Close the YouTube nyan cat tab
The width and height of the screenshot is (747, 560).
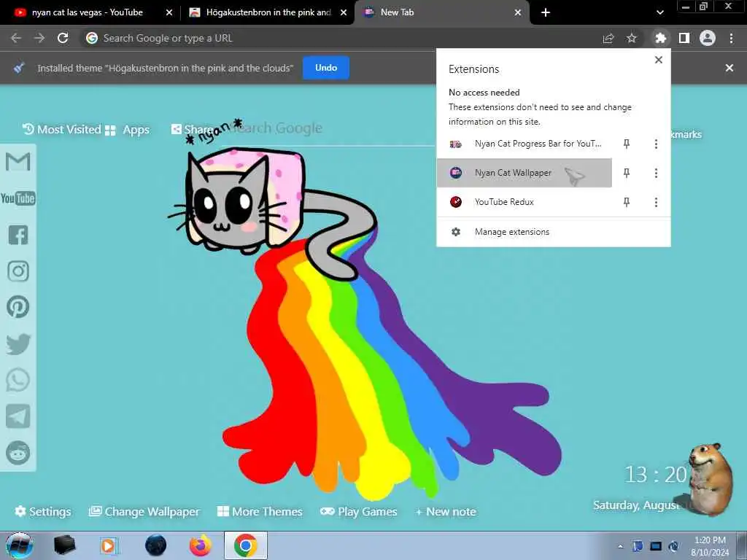pyautogui.click(x=169, y=12)
